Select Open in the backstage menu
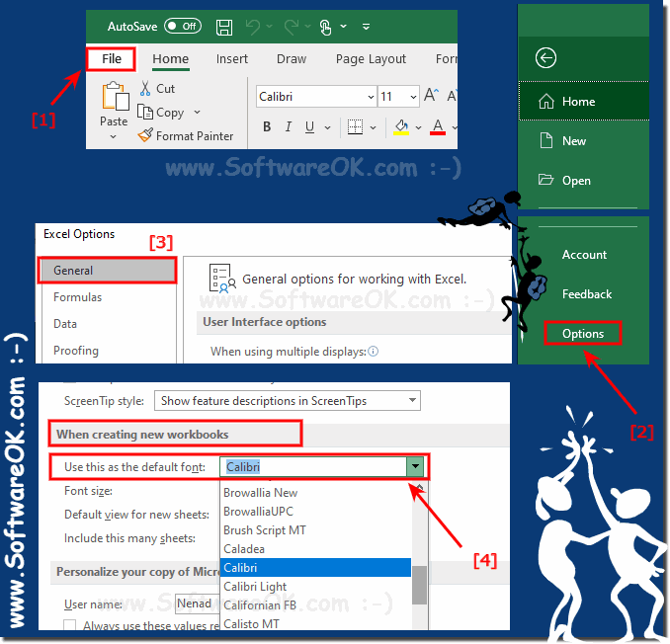 pyautogui.click(x=584, y=180)
